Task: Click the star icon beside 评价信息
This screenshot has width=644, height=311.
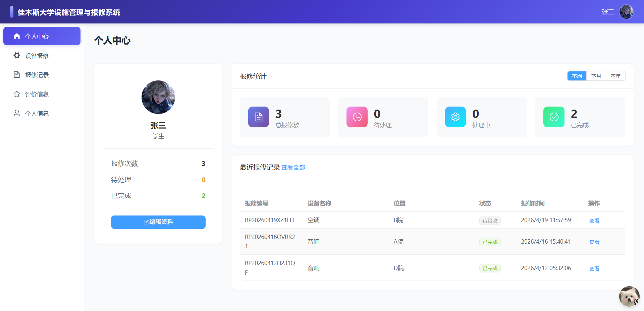Action: pos(17,94)
